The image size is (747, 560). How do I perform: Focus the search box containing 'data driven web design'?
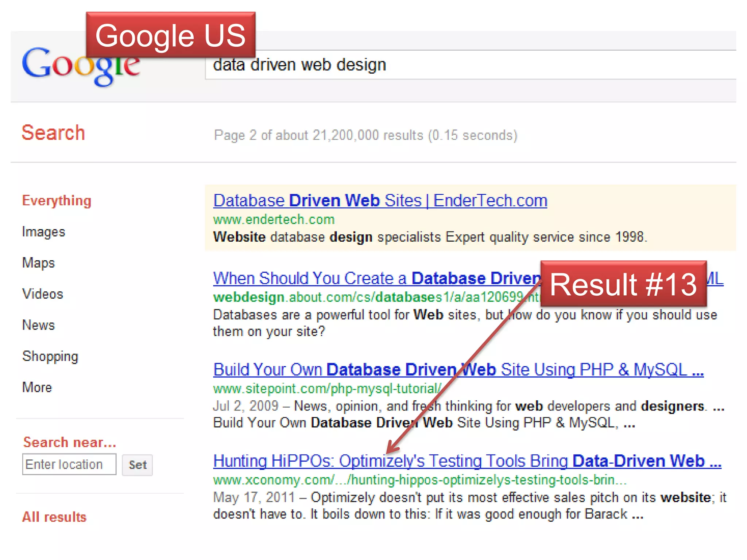(471, 65)
